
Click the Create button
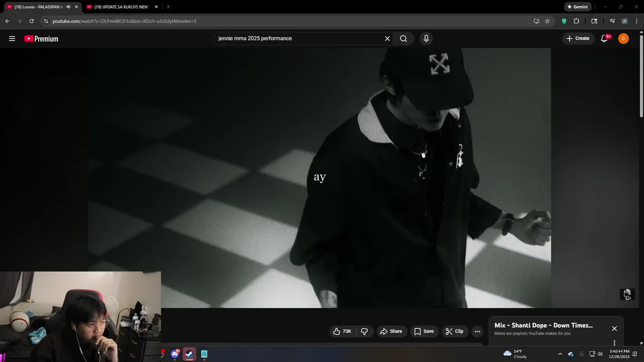[578, 39]
